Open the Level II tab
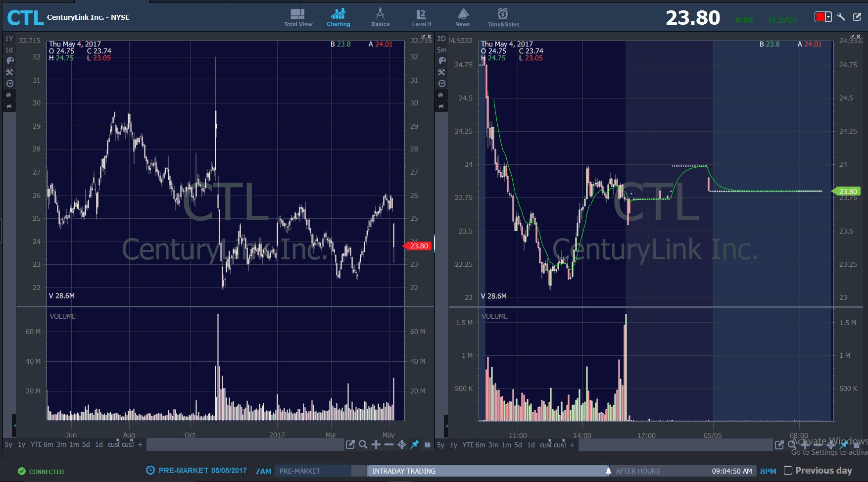 tap(422, 17)
